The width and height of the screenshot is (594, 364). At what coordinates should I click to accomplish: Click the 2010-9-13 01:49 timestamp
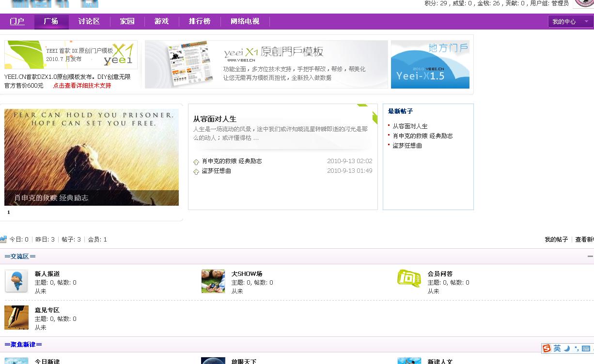point(350,171)
